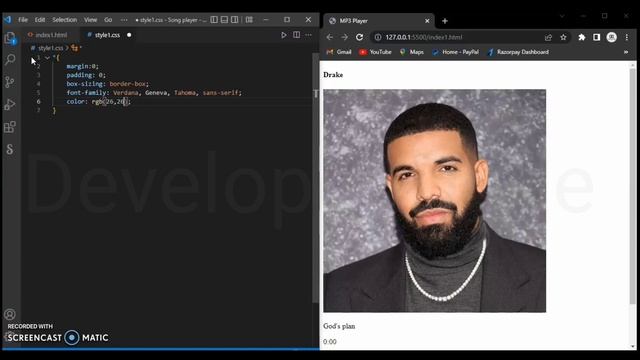Click the S icon in the activity bar
This screenshot has height=360, width=640.
tap(10, 149)
